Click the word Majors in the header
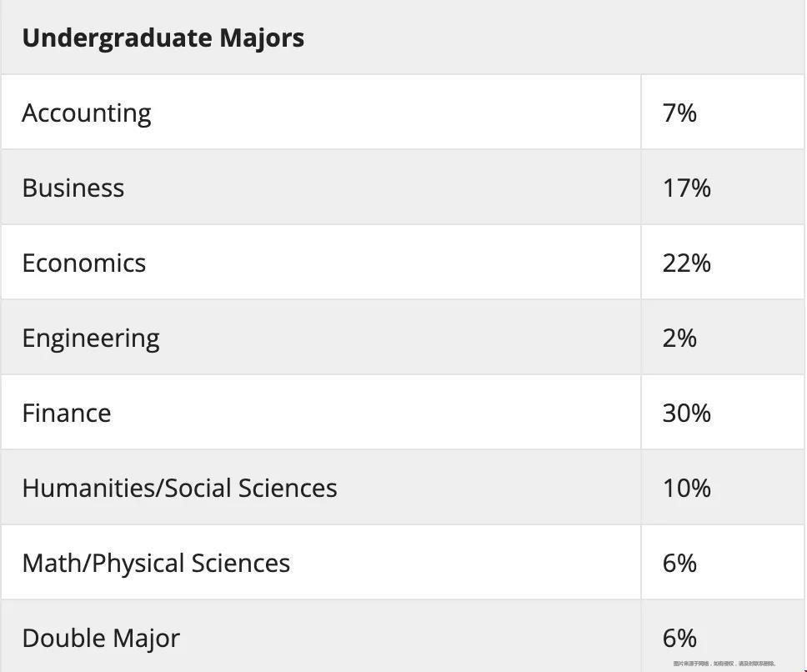The width and height of the screenshot is (807, 672). tap(262, 39)
